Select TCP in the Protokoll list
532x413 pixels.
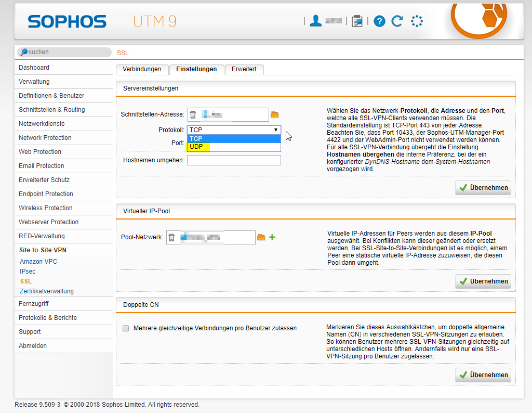[234, 138]
